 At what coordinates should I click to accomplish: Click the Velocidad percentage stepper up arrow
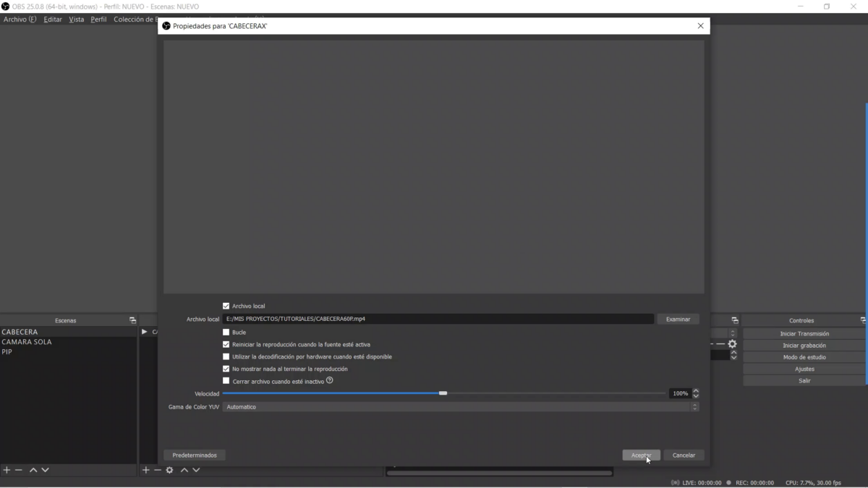click(x=695, y=390)
